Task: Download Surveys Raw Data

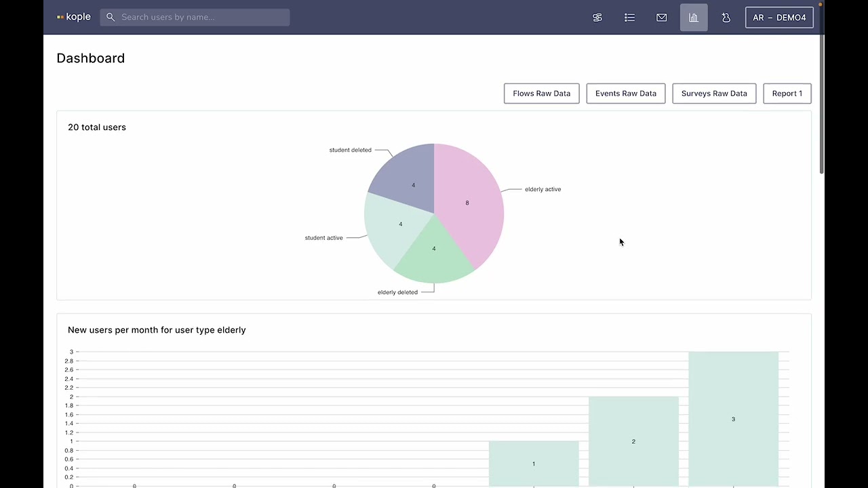Action: point(714,94)
